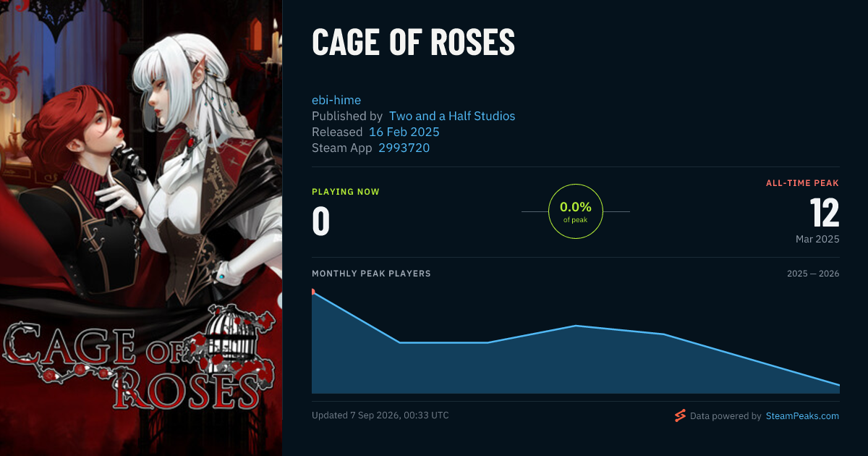Click the Cage of Roses cover art
This screenshot has height=456, width=868.
click(141, 228)
